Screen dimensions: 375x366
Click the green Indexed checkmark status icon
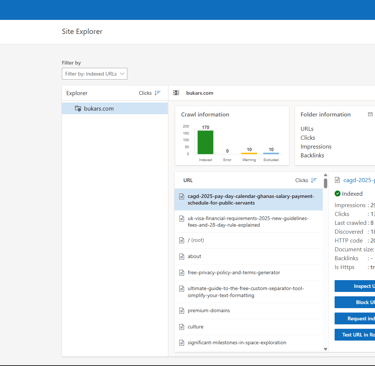(337, 194)
